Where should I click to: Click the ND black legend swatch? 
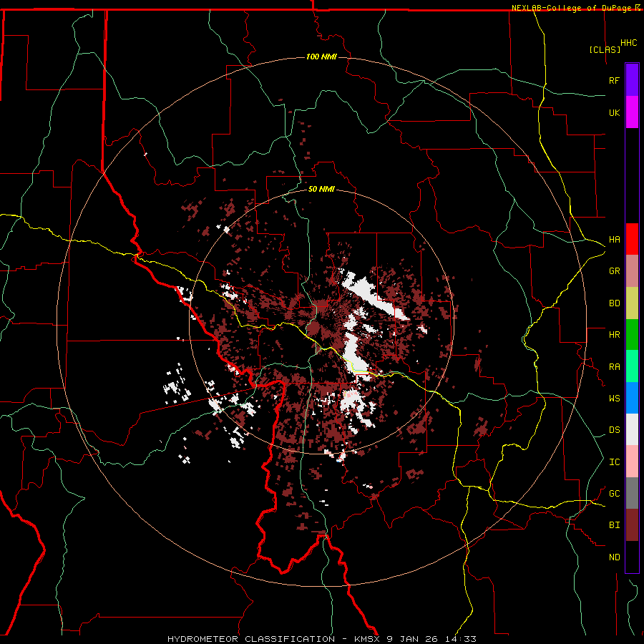coord(632,557)
